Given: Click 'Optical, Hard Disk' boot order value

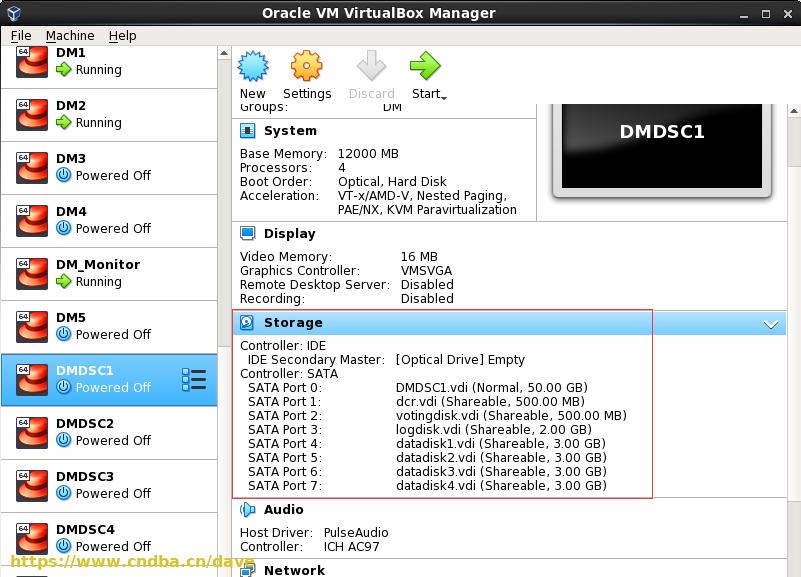Looking at the screenshot, I should 392,182.
